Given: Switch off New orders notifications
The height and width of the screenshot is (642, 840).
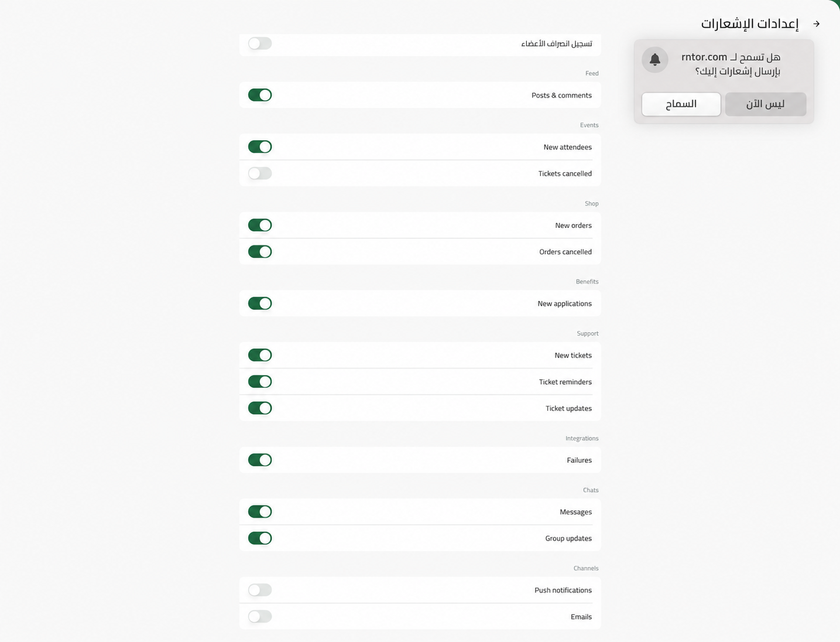Looking at the screenshot, I should pyautogui.click(x=260, y=226).
